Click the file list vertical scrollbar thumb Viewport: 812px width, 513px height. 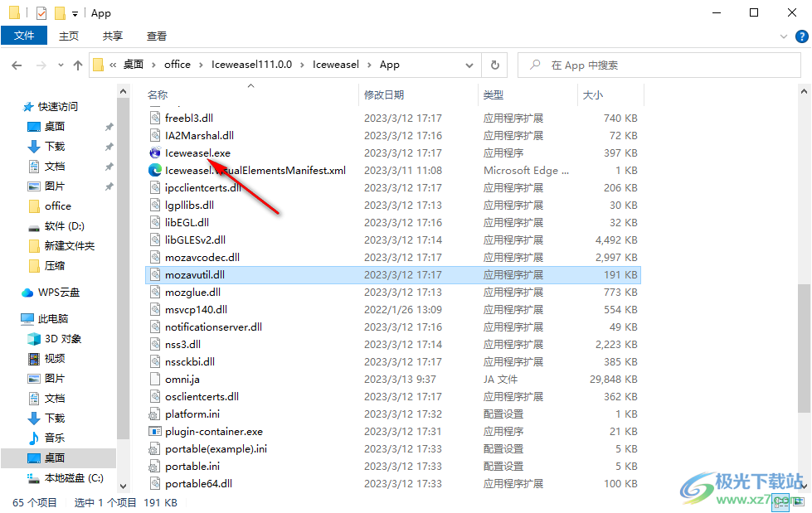click(x=804, y=348)
